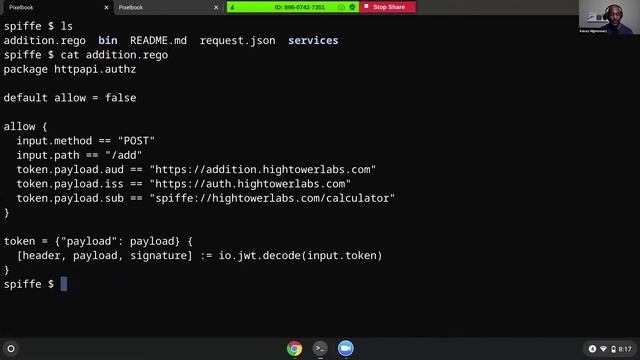
Task: Close the first Pixelbook tab
Action: point(107,7)
